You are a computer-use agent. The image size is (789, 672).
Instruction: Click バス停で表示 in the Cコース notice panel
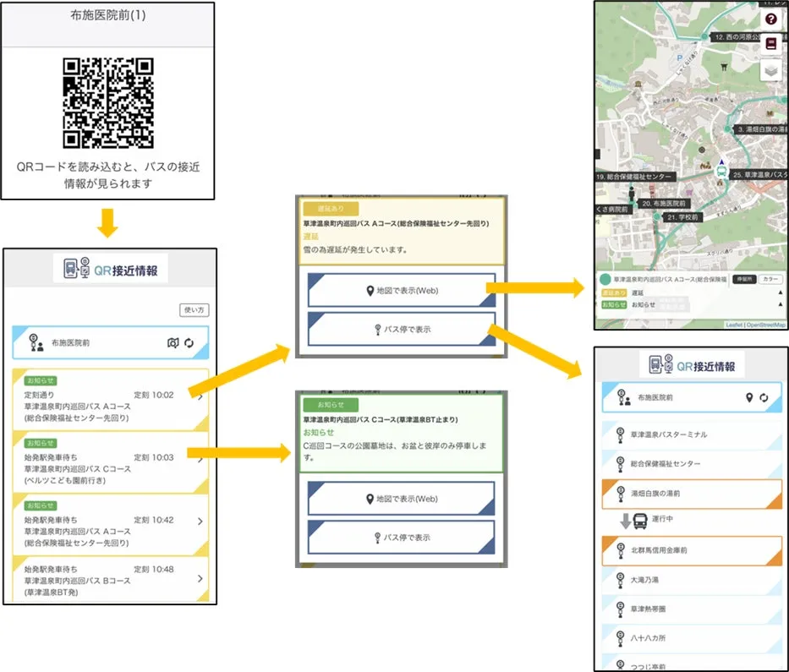[402, 538]
